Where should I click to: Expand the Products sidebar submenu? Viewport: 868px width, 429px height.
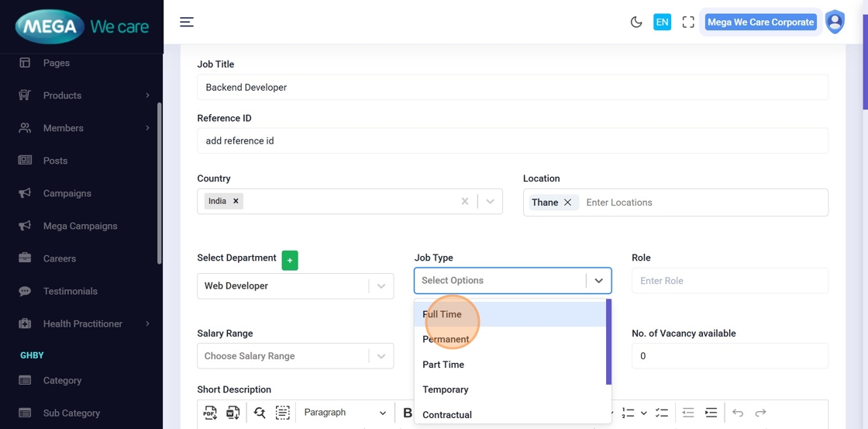pos(147,95)
